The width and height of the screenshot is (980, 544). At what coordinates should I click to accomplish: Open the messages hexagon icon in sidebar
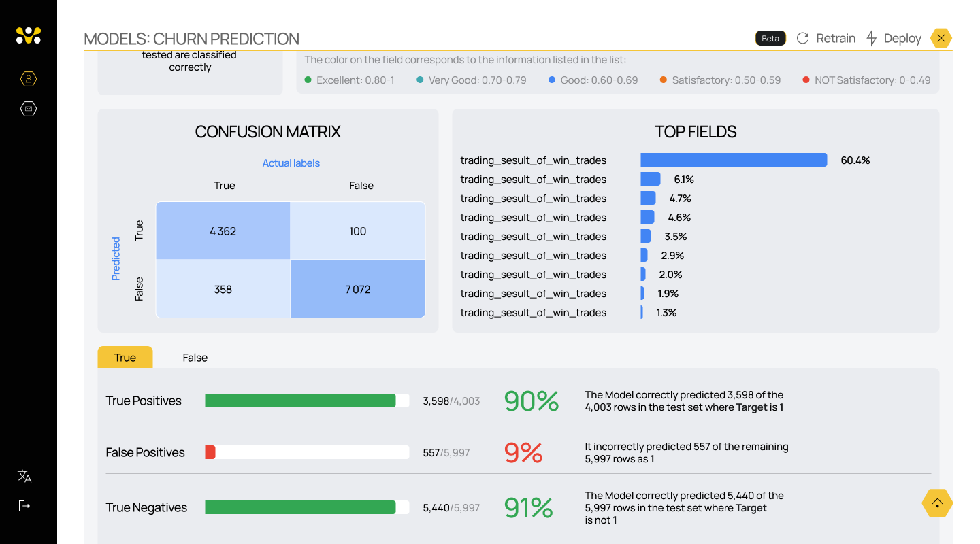click(x=29, y=109)
